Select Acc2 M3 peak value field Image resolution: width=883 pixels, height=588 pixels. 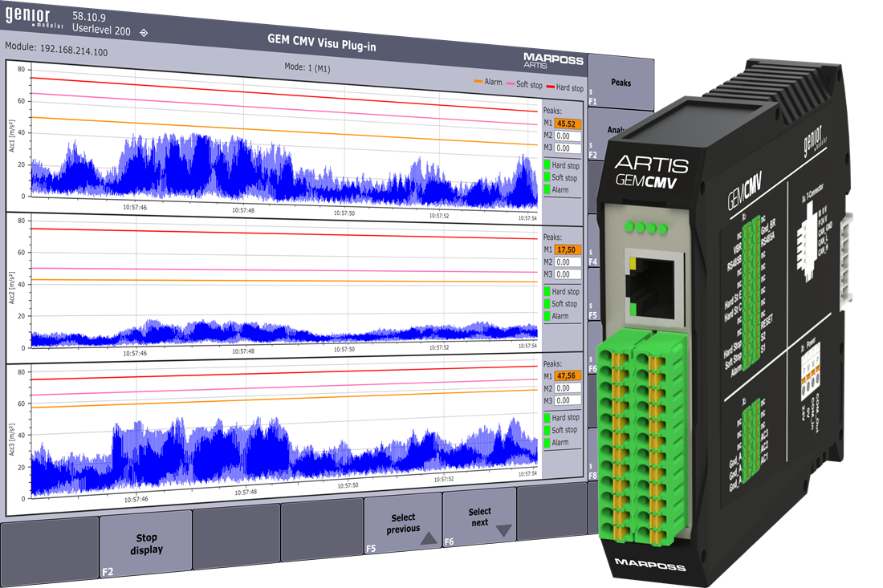coord(568,274)
